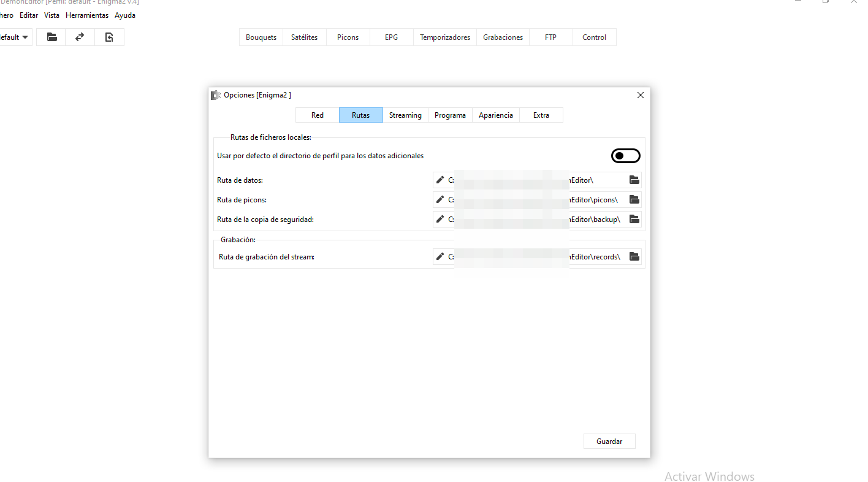
Task: Click the import file icon in toolbar
Action: coord(109,37)
